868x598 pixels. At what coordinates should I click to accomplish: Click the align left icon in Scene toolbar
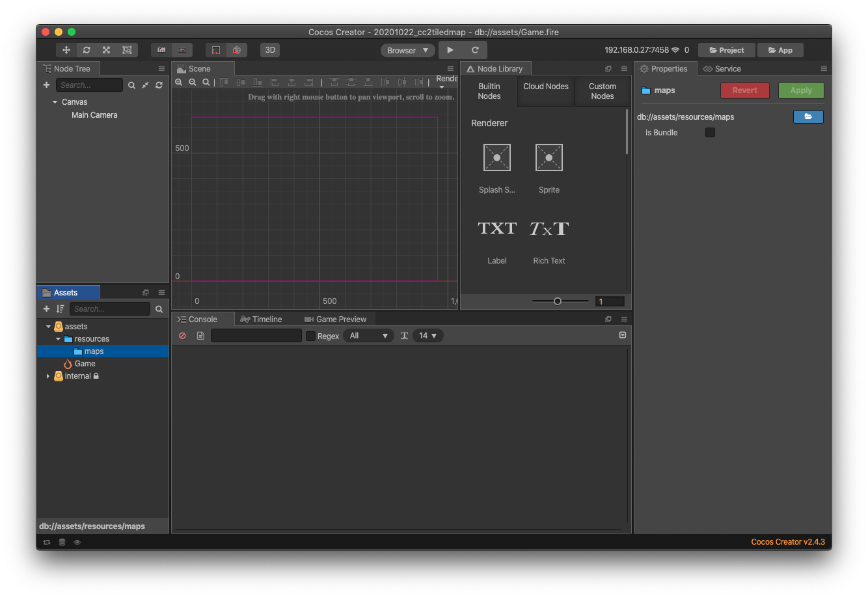coord(275,82)
